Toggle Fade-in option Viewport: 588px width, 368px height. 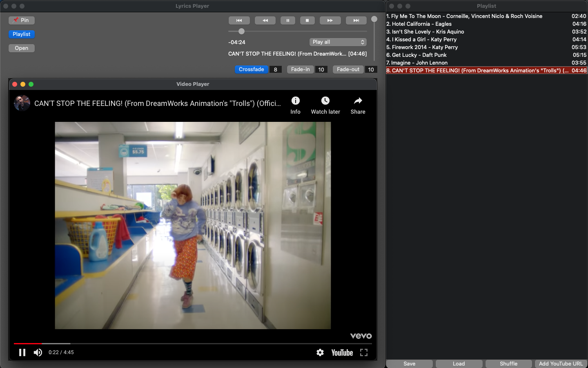tap(301, 70)
